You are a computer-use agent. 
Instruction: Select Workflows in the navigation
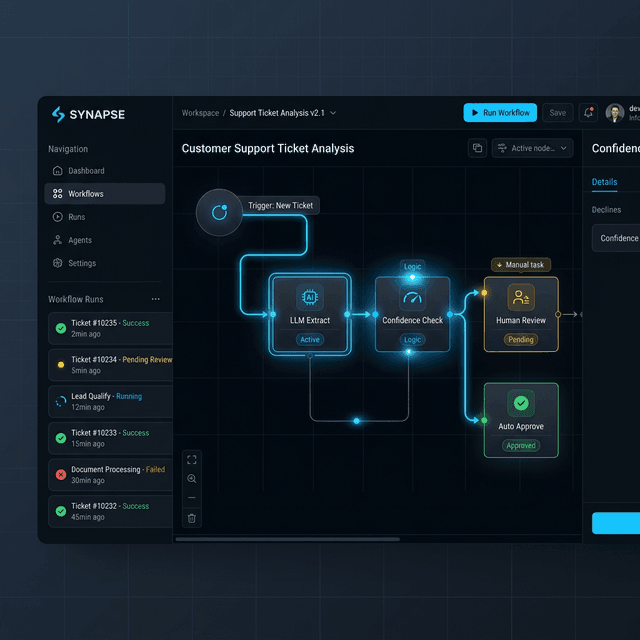(104, 193)
